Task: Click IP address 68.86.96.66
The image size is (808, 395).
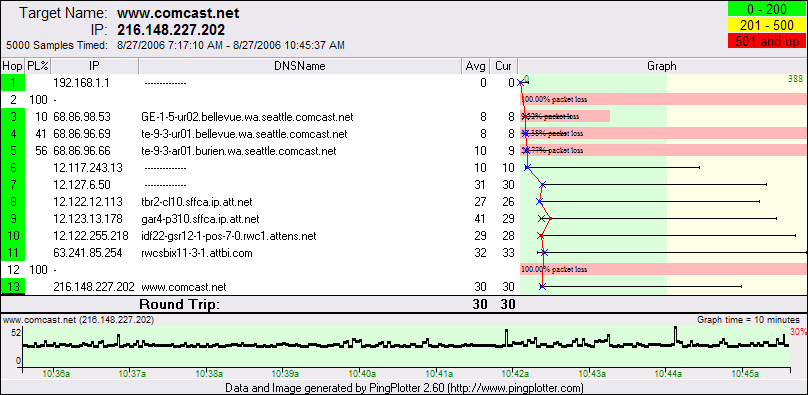Action: pos(81,151)
